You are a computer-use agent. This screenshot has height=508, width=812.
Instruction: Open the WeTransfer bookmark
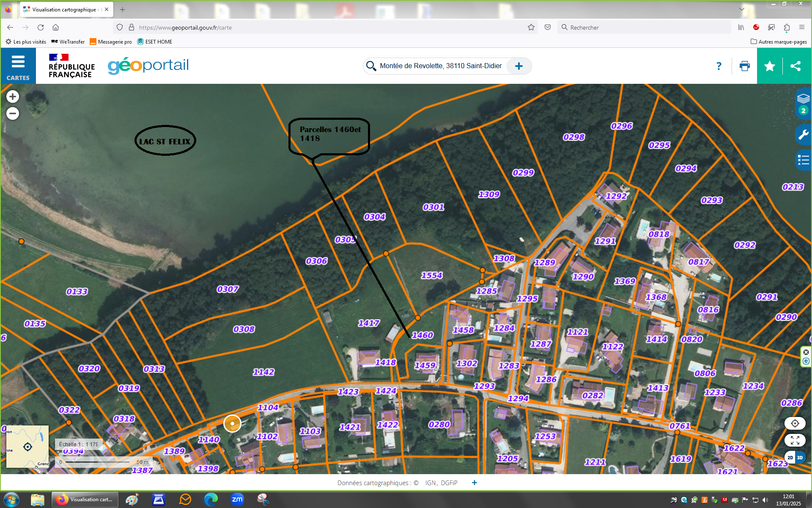tap(68, 41)
